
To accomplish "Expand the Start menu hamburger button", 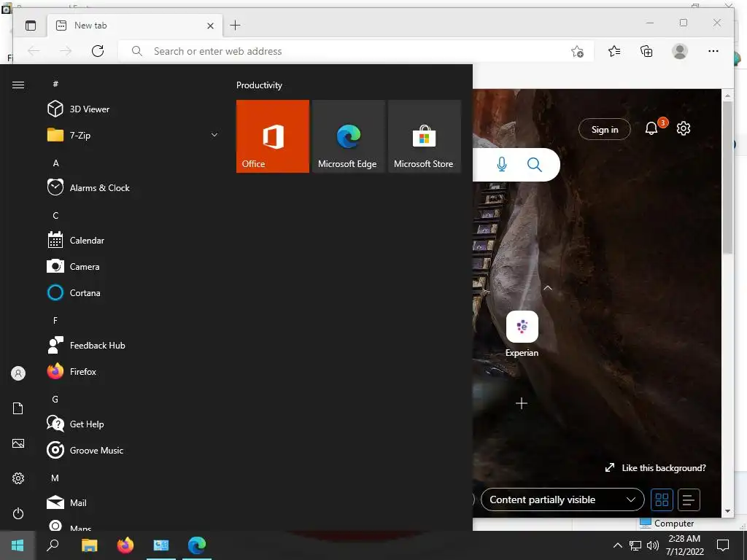I will 18,85.
